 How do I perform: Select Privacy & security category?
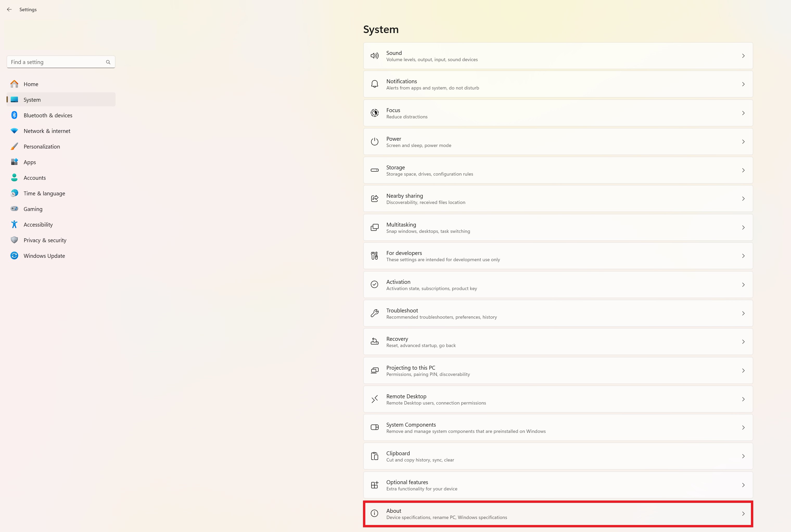pyautogui.click(x=45, y=240)
